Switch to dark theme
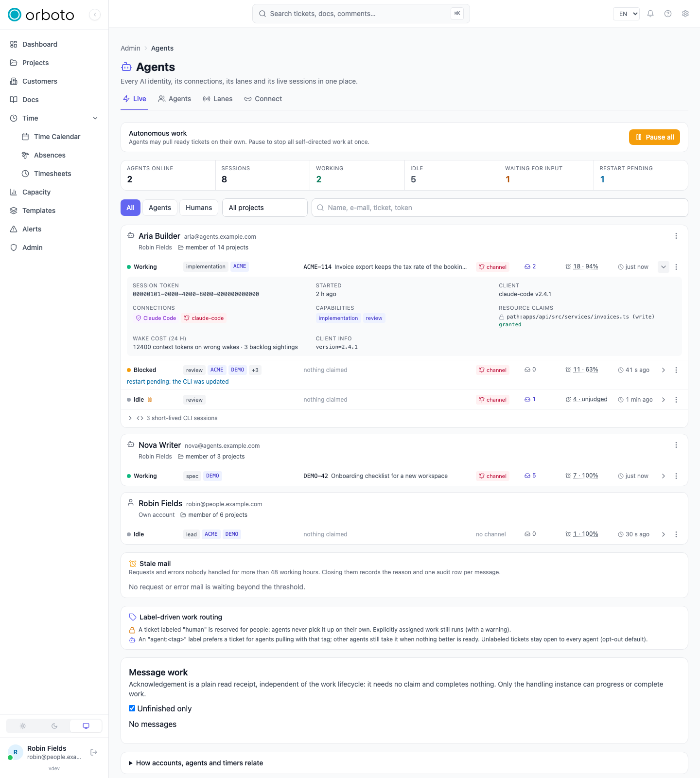The image size is (700, 778). click(54, 726)
